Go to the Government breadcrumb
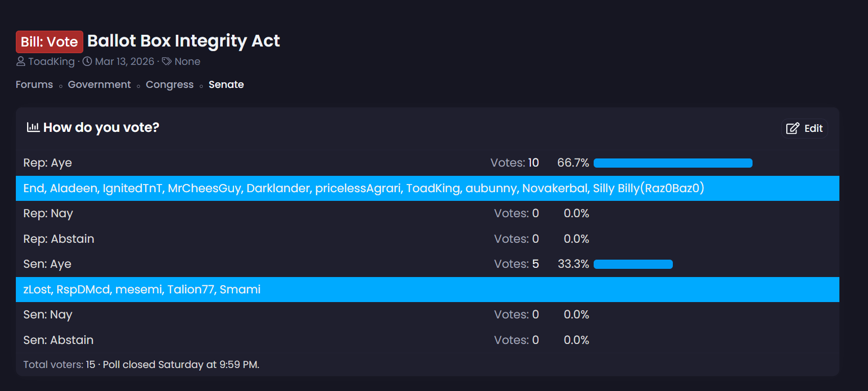This screenshot has height=391, width=868. pos(99,84)
